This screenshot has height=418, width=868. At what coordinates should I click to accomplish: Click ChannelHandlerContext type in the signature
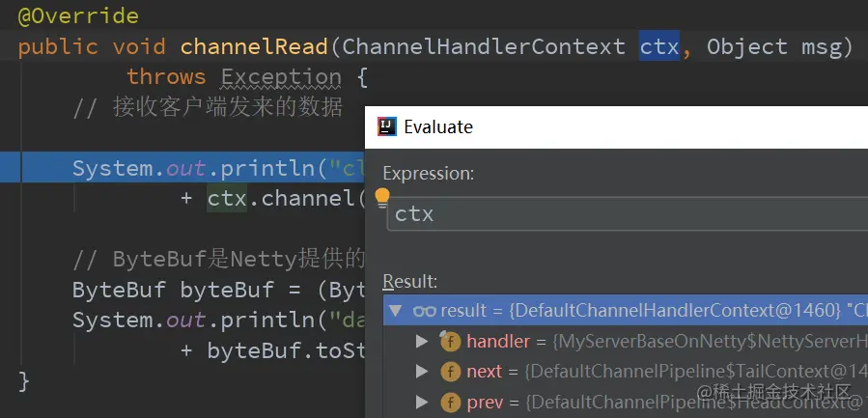pos(484,46)
